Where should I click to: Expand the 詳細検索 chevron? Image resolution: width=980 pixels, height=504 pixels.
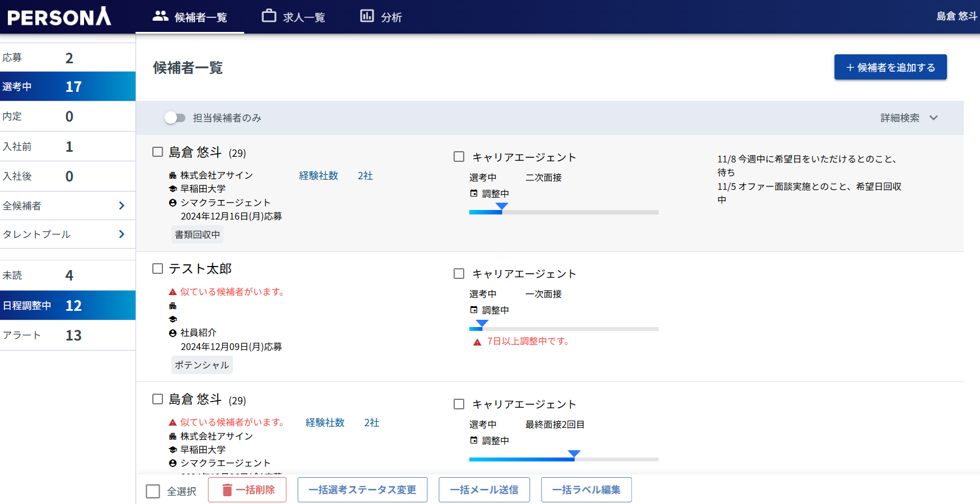934,118
